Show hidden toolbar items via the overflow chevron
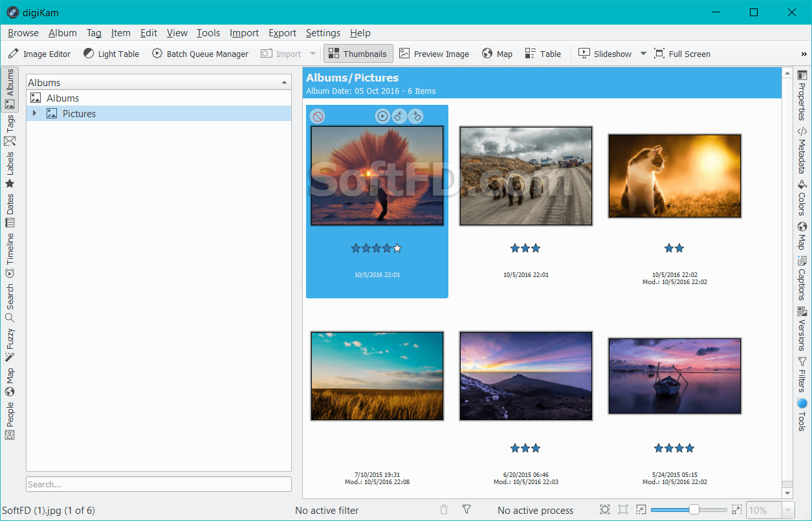This screenshot has width=812, height=521. [804, 54]
